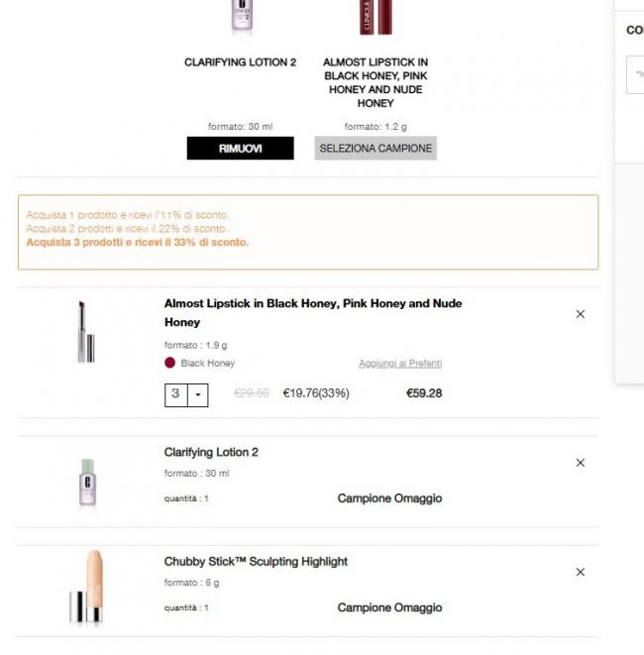Click the lipstick thumbnail in the cart
This screenshot has width=644, height=655.
pos(86,333)
